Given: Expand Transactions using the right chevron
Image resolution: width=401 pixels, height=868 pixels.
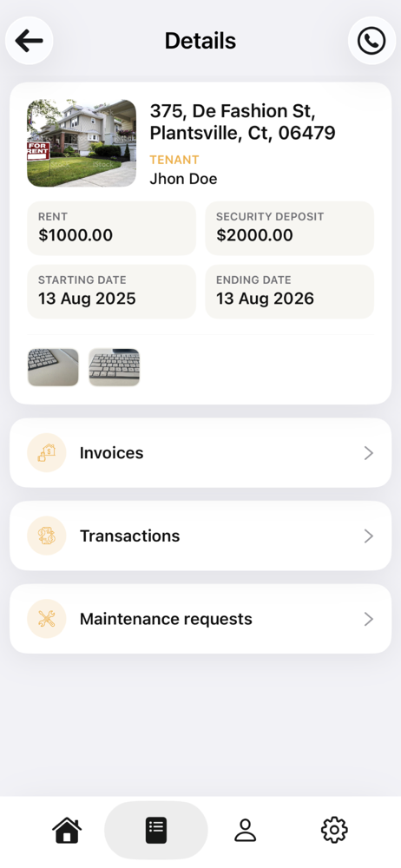Looking at the screenshot, I should click(x=369, y=536).
